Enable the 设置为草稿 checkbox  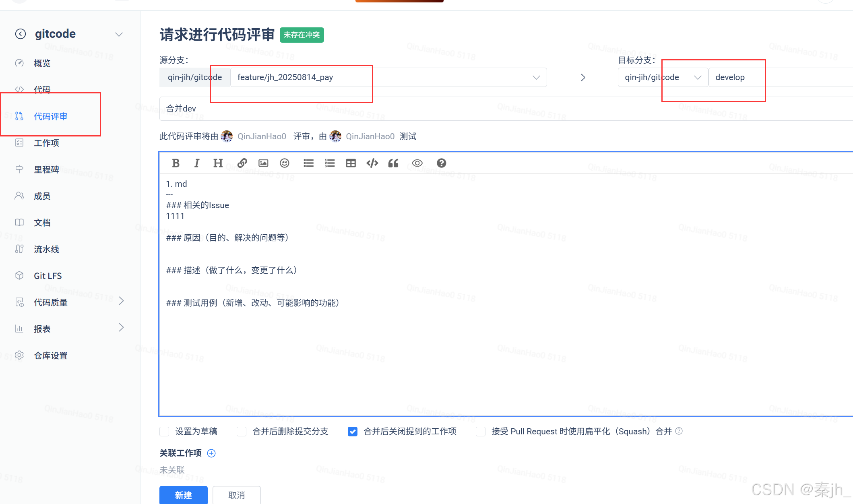click(x=164, y=432)
